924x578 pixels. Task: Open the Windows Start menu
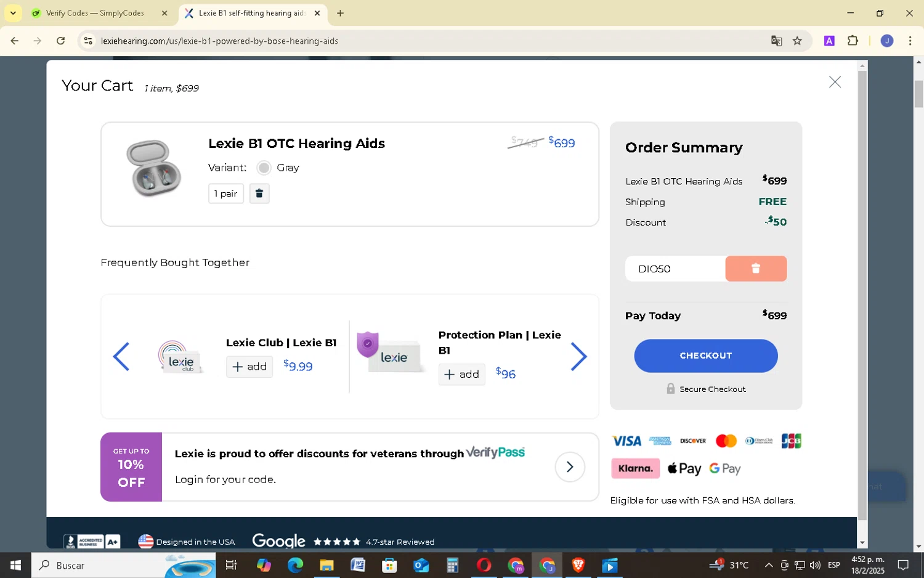click(15, 565)
